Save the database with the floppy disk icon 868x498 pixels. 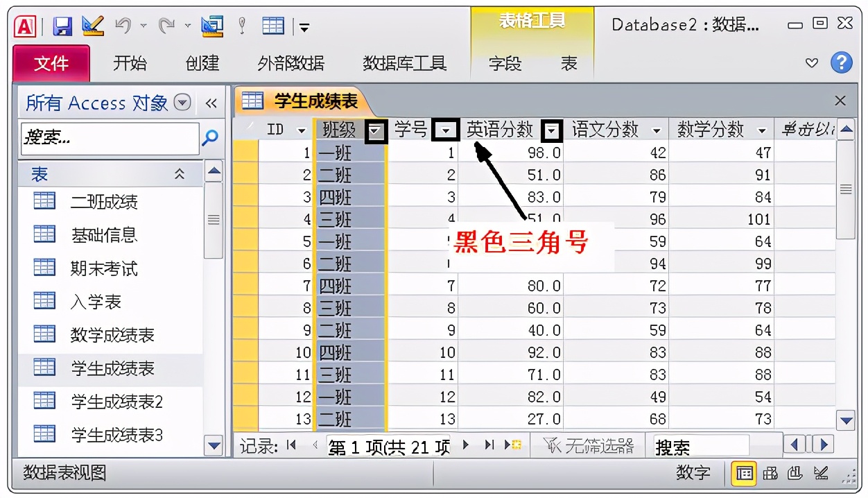pos(63,26)
